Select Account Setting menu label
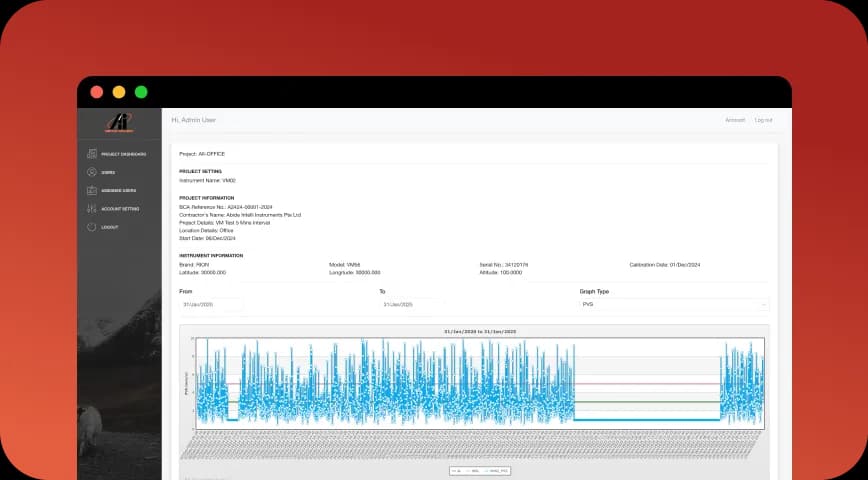Viewport: 868px width, 480px height. (x=120, y=209)
